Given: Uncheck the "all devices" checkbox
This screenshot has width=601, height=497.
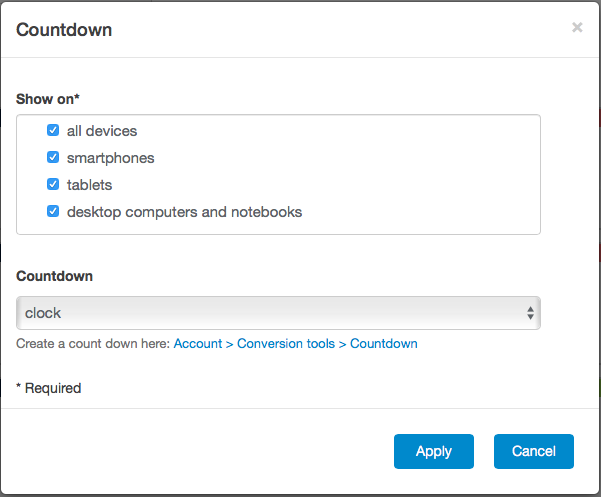Looking at the screenshot, I should 54,130.
